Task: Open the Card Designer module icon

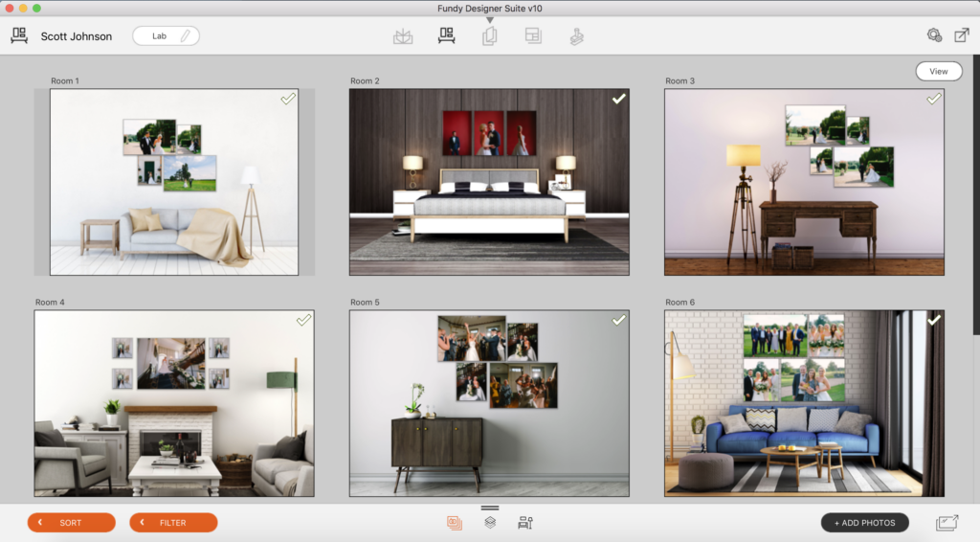Action: click(490, 35)
